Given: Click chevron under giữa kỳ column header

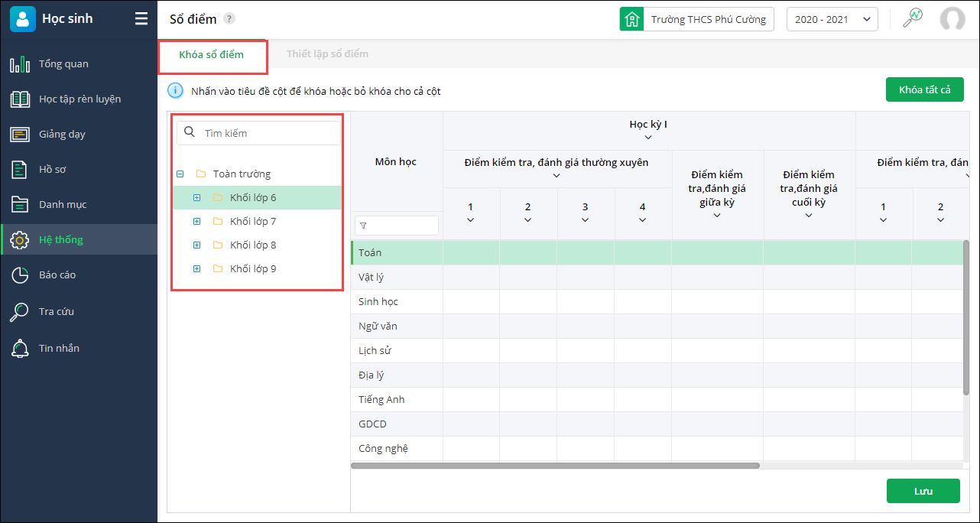Looking at the screenshot, I should point(717,216).
